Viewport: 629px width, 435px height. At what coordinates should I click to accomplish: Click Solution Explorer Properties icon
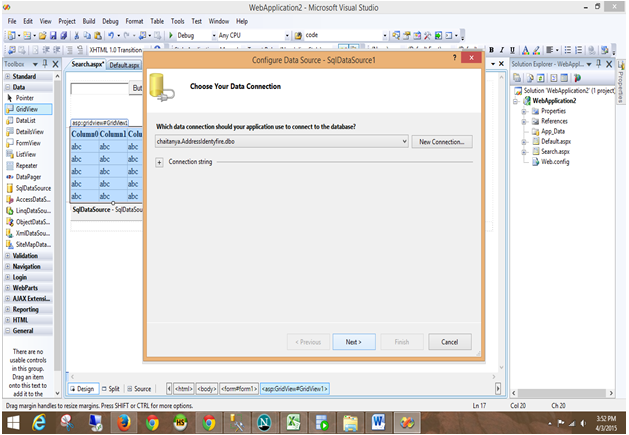point(517,78)
